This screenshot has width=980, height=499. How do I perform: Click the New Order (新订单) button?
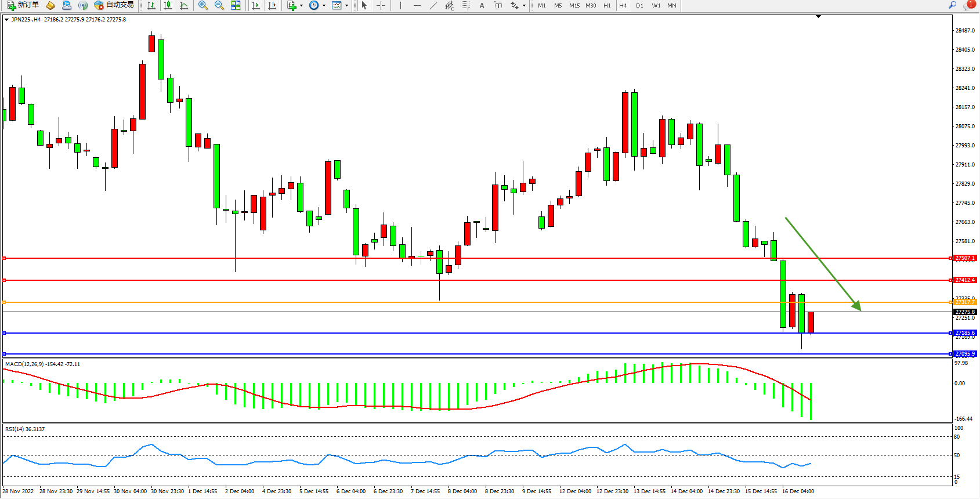(x=23, y=5)
